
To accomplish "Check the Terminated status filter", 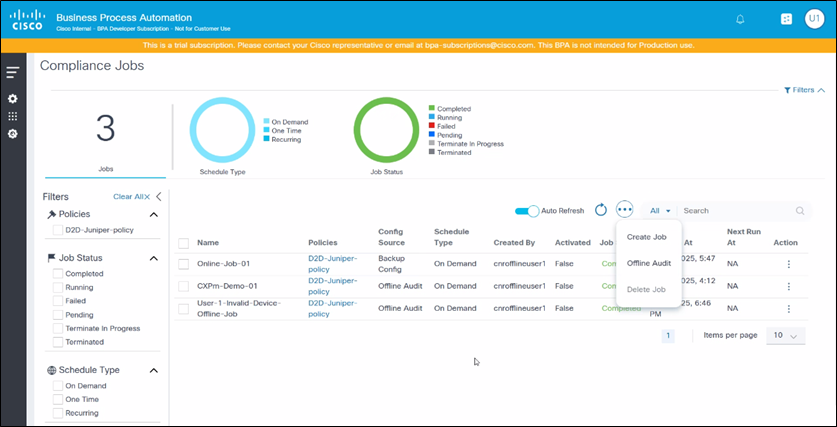I will (x=58, y=342).
